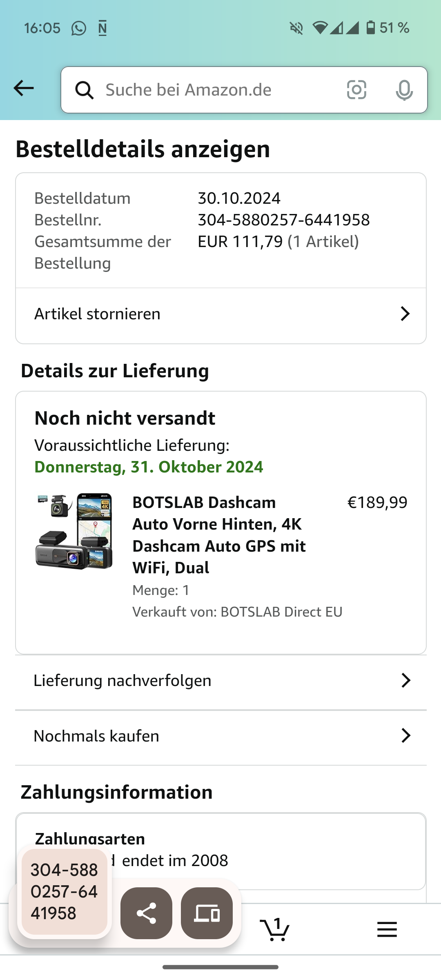
Task: Open the WhatsApp notification icon
Action: coord(79,28)
